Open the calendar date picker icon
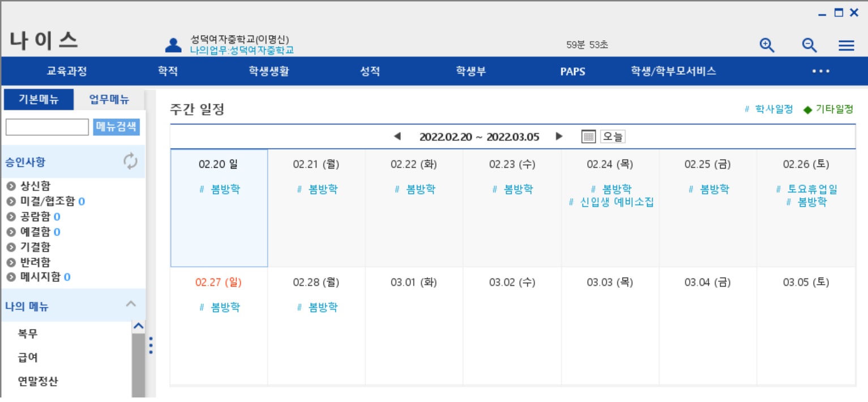 tap(589, 136)
